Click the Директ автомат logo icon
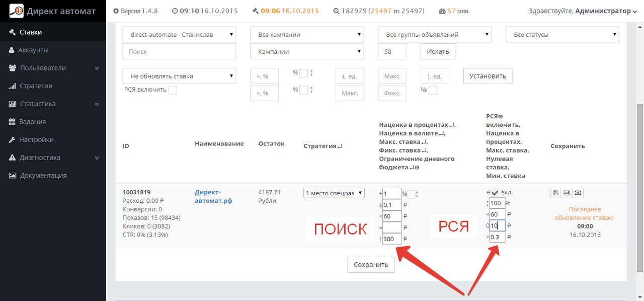The width and height of the screenshot is (644, 301). click(x=16, y=11)
